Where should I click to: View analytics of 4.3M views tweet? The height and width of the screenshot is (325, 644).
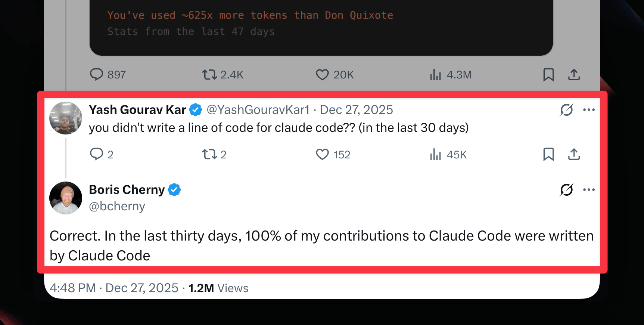(435, 75)
